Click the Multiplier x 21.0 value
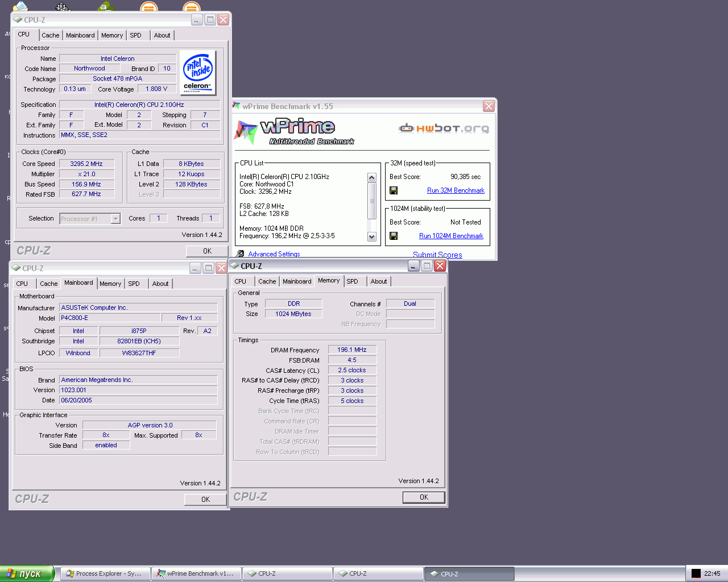The width and height of the screenshot is (728, 582). pos(86,174)
